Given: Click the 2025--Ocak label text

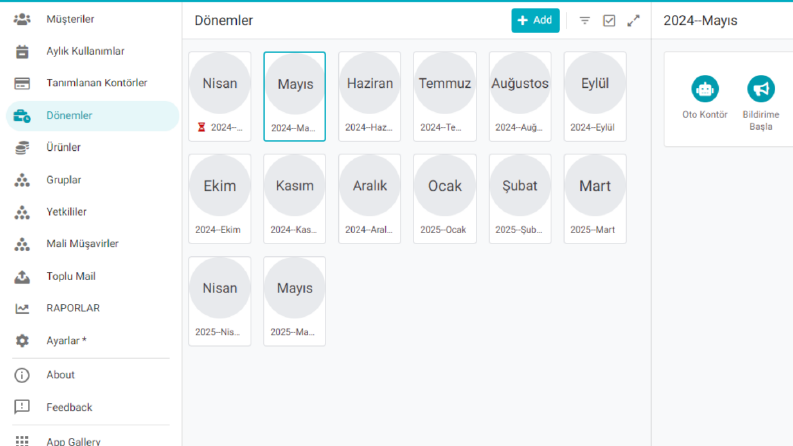Looking at the screenshot, I should click(443, 230).
